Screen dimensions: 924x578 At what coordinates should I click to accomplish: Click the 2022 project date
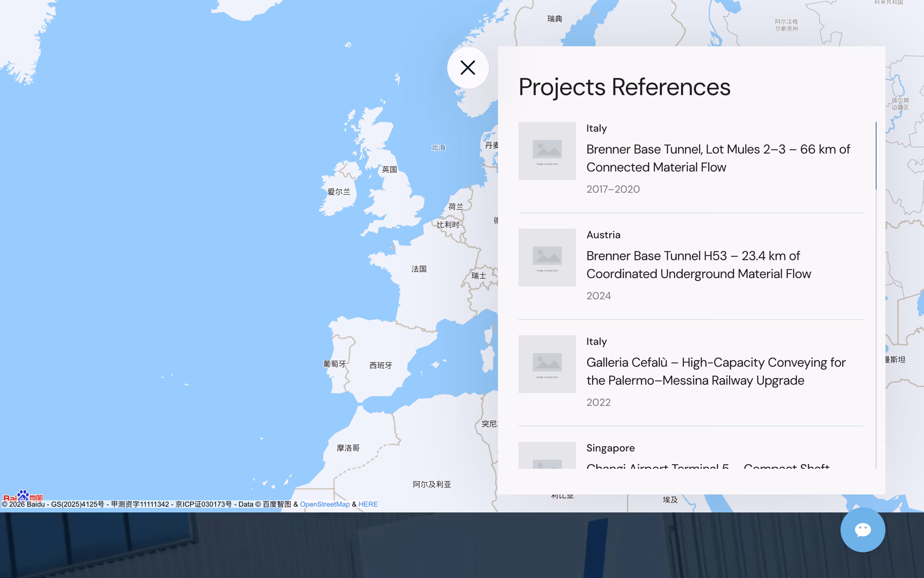coord(599,402)
